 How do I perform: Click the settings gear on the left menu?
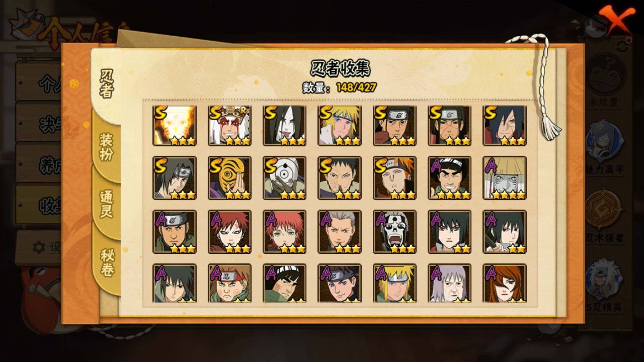(39, 247)
